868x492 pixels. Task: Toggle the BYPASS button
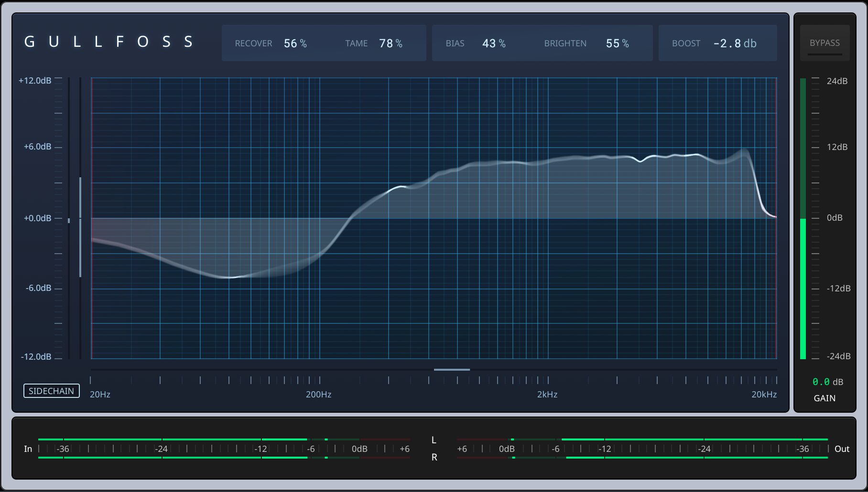pyautogui.click(x=825, y=43)
